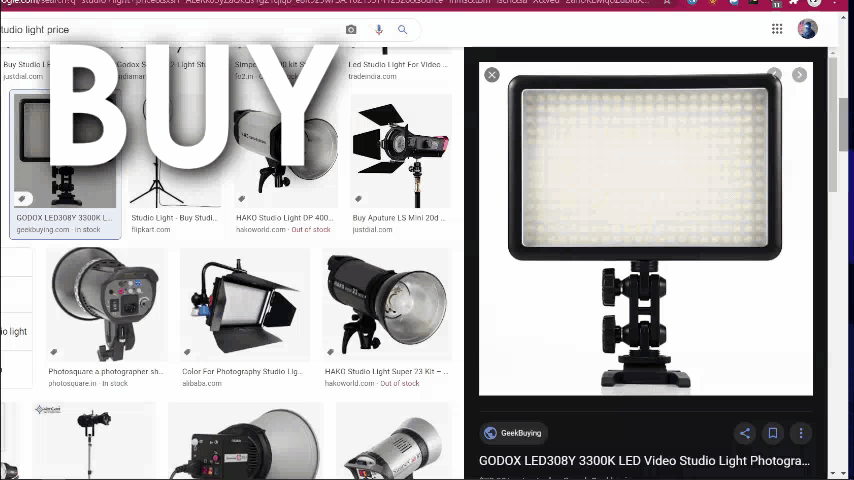Viewport: 854px width, 480px height.
Task: Open bottom center strobe reflector thumbnail
Action: 245,441
